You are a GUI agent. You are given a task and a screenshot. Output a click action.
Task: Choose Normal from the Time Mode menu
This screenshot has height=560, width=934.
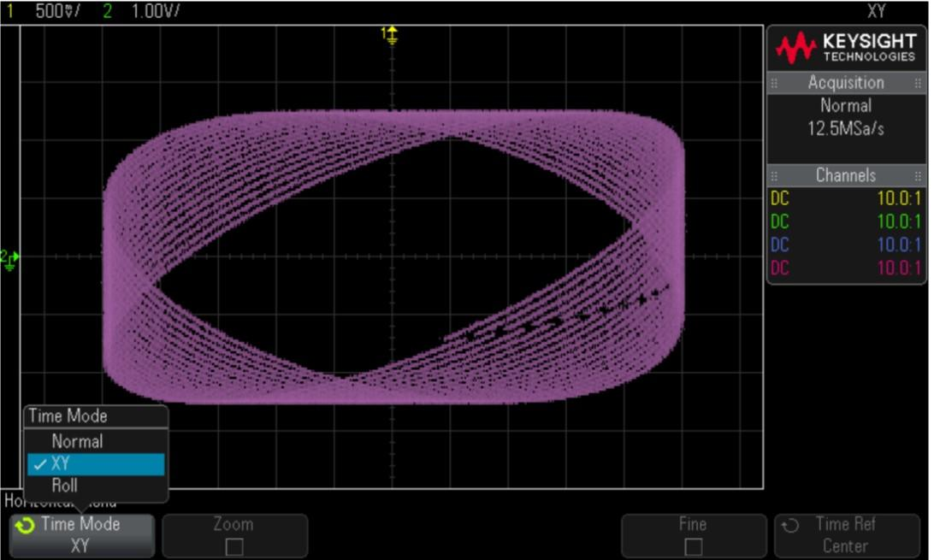[x=77, y=442]
